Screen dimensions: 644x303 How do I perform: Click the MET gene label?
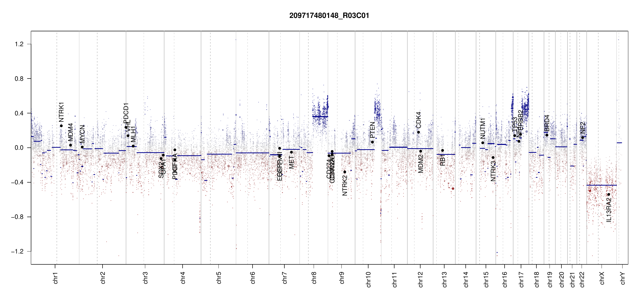(x=291, y=162)
